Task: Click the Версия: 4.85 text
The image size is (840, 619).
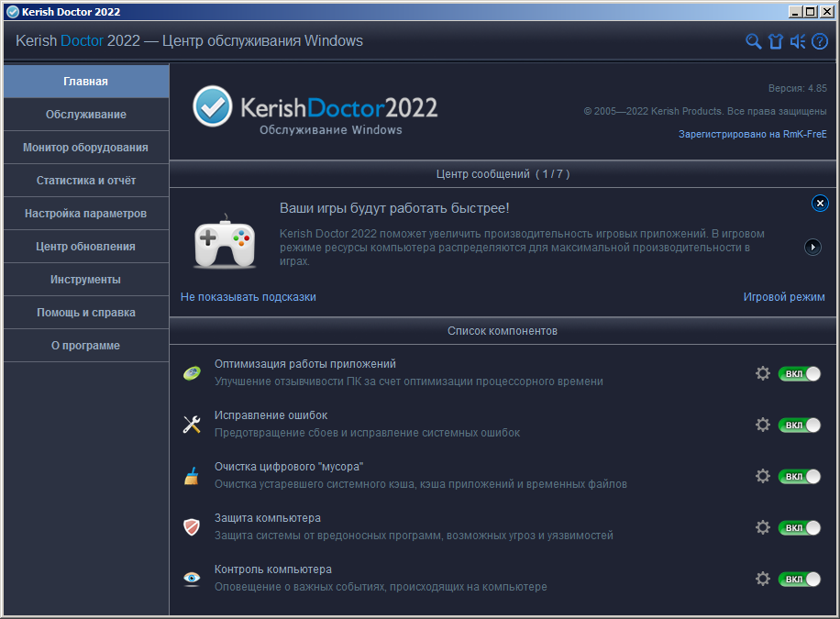Action: [x=797, y=88]
